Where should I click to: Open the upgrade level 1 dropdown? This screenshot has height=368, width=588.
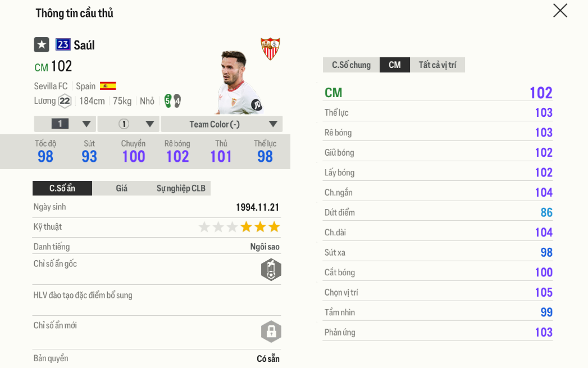(x=65, y=124)
